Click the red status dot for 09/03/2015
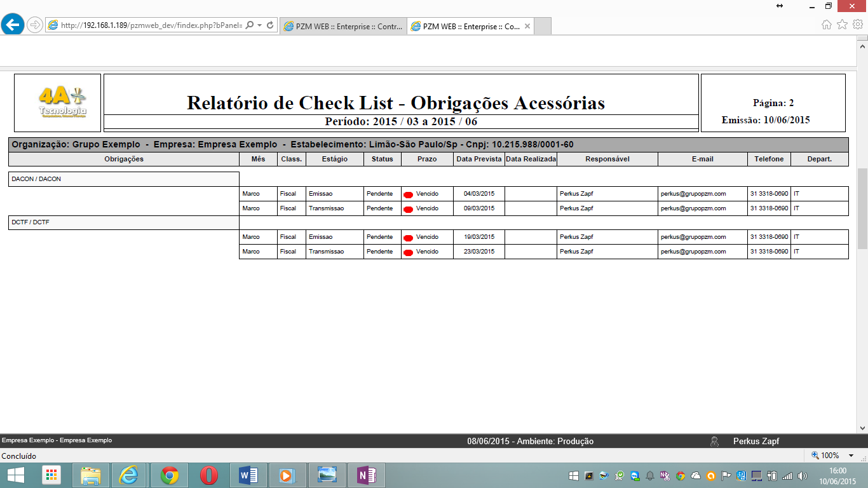Image resolution: width=868 pixels, height=488 pixels. (409, 209)
